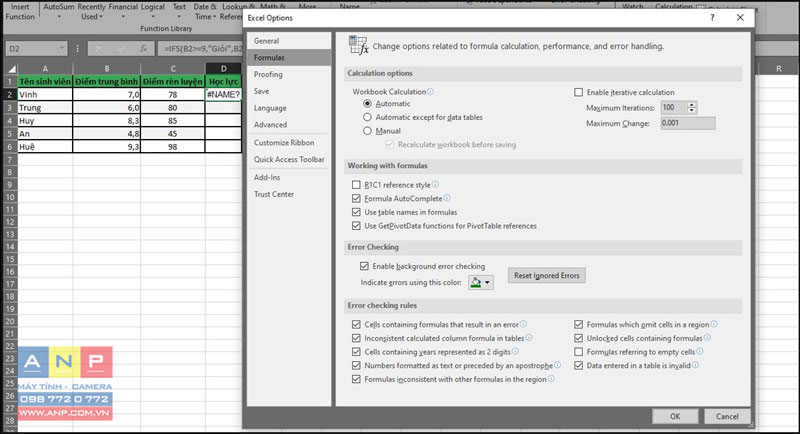Click info icon beside Unlocked cells containing formulas

[x=707, y=338]
